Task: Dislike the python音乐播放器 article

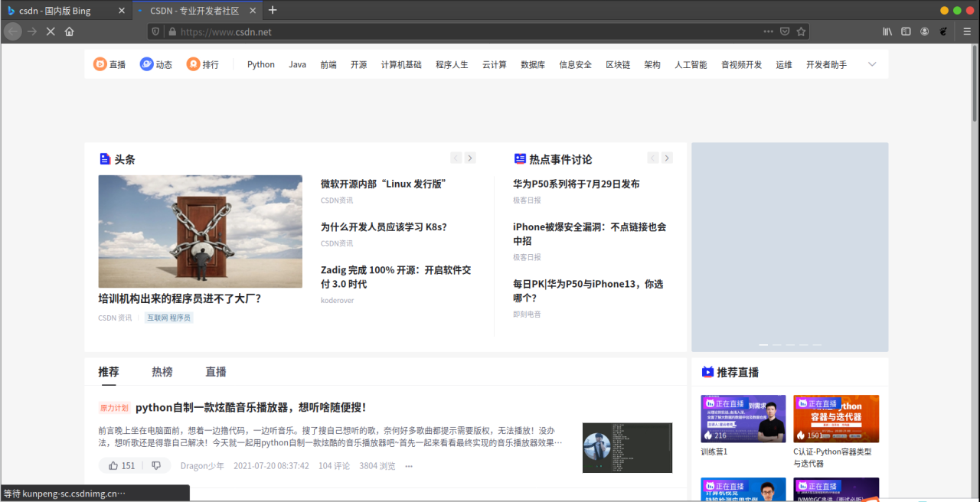Action: [x=156, y=465]
